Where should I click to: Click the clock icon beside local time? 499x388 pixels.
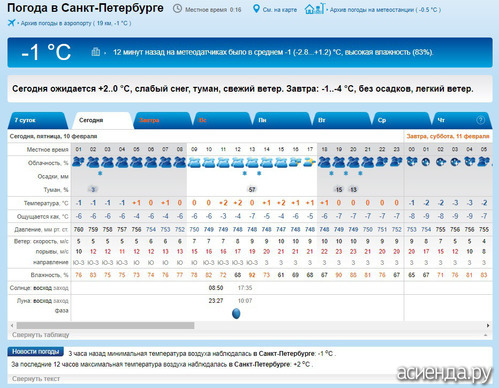177,9
